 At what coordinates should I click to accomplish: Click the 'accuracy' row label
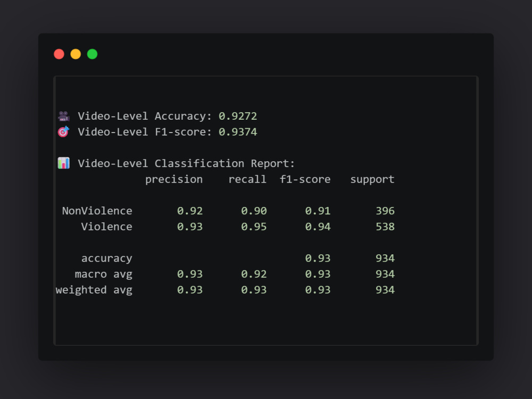106,259
